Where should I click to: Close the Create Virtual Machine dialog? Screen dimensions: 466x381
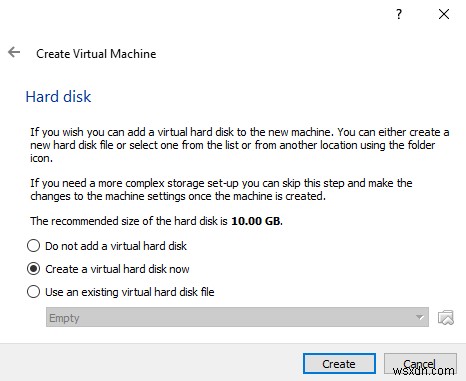point(444,14)
